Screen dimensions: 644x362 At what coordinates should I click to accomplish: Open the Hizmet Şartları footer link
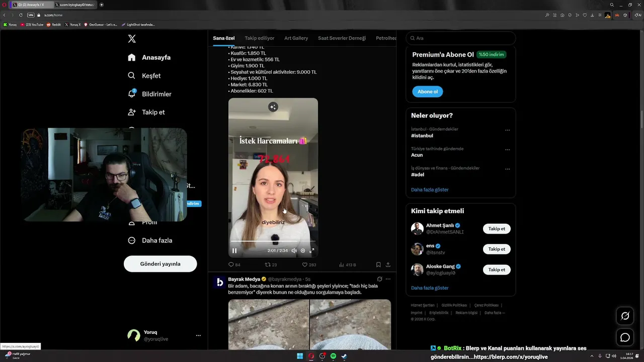point(423,305)
